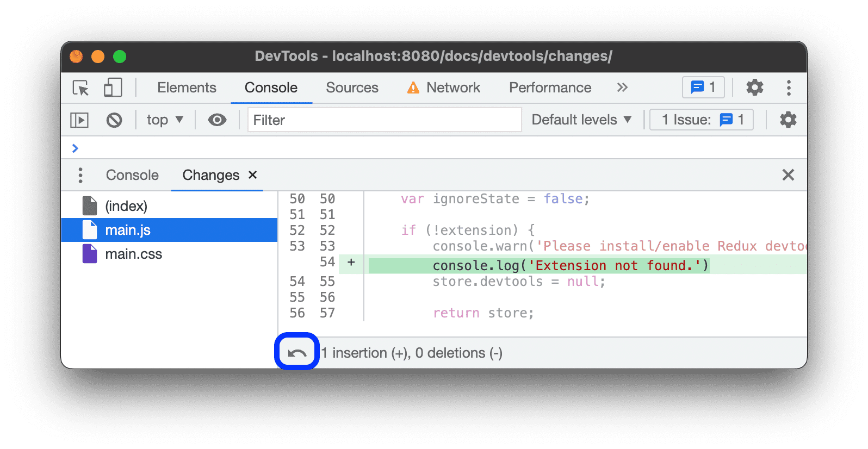Open the drawer's three-dot menu
The image size is (868, 449).
point(80,175)
